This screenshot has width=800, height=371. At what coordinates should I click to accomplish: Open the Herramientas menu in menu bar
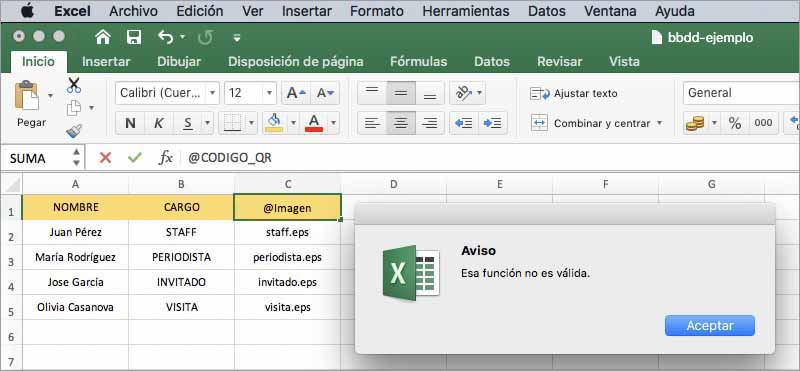[x=466, y=11]
